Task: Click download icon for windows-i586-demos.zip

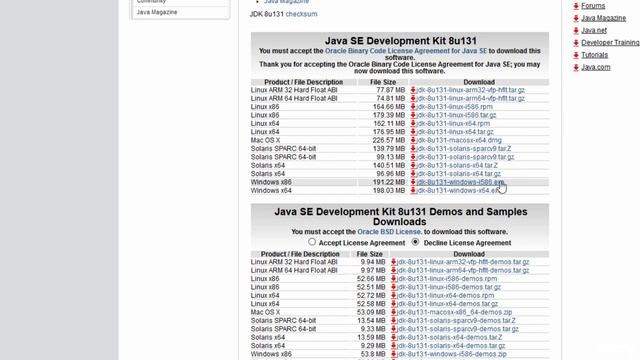Action: click(393, 354)
